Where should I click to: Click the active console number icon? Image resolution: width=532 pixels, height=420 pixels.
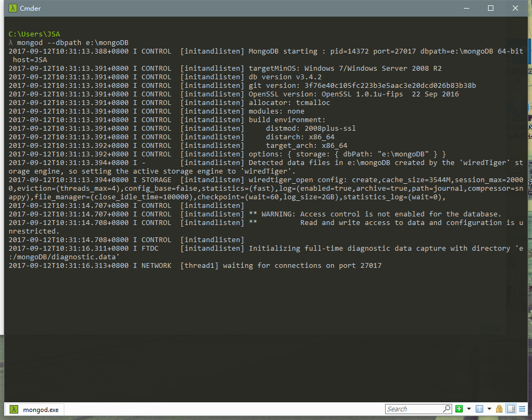click(479, 409)
